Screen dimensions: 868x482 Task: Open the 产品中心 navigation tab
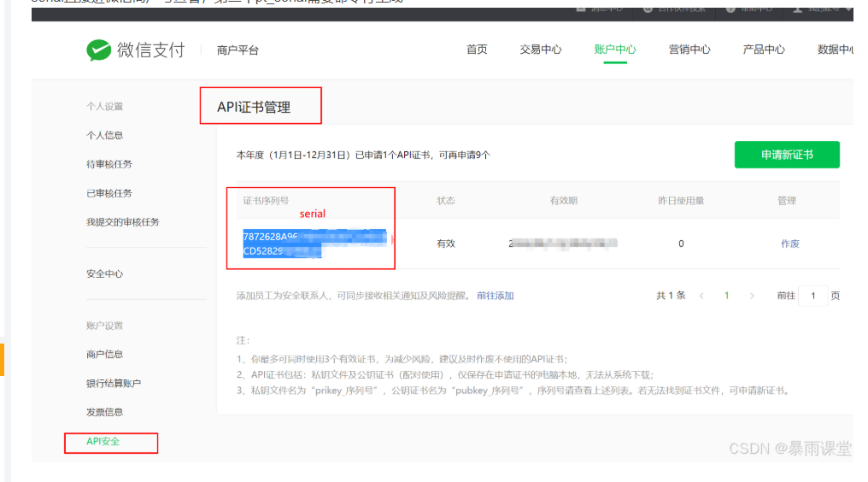click(x=764, y=50)
